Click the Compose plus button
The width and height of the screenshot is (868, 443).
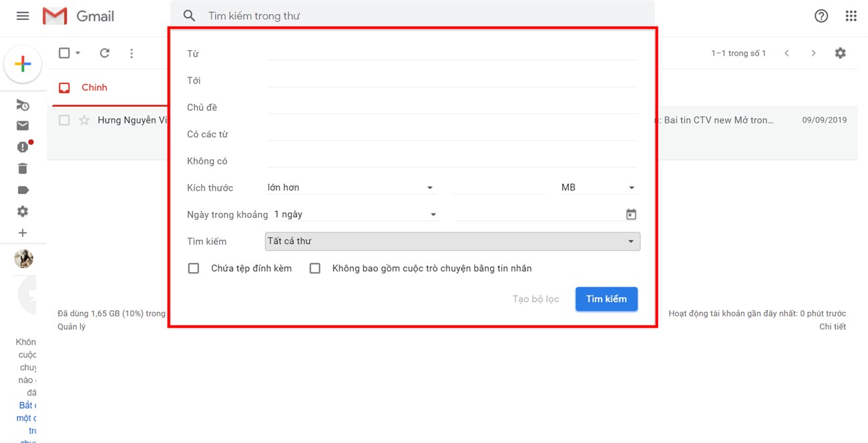pyautogui.click(x=23, y=64)
